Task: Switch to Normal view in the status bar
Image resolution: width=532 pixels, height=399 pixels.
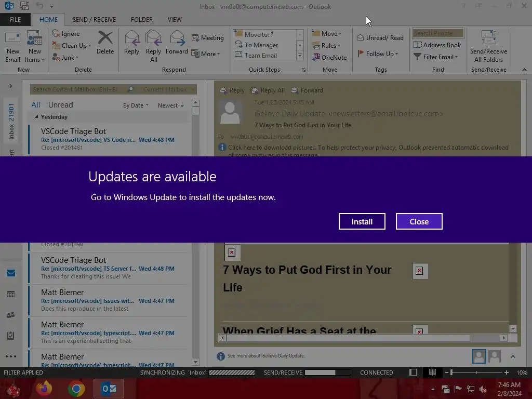Action: point(413,372)
